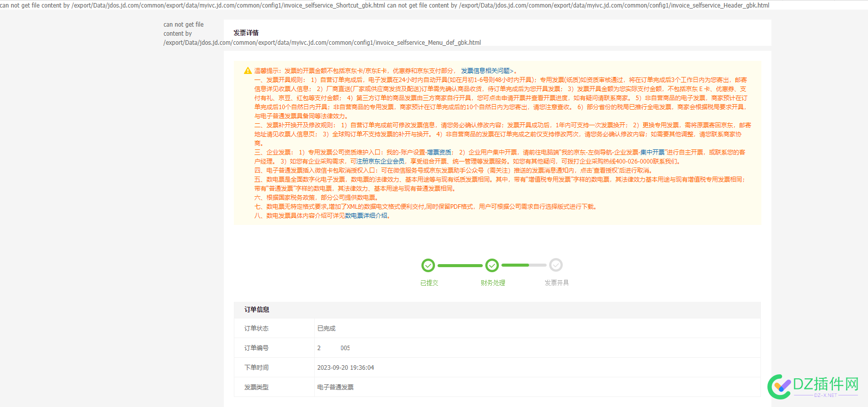Select the 发票开具 step label
The image size is (868, 407).
tap(557, 283)
